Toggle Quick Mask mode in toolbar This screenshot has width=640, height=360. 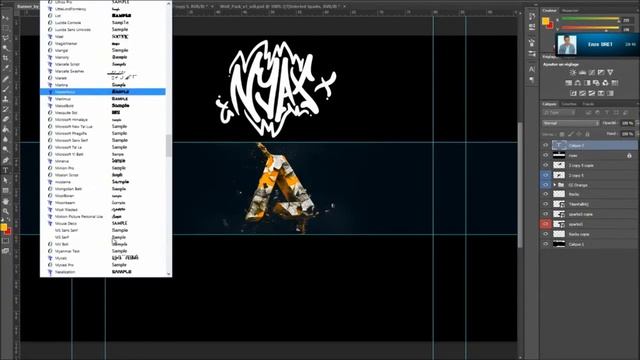pyautogui.click(x=5, y=241)
